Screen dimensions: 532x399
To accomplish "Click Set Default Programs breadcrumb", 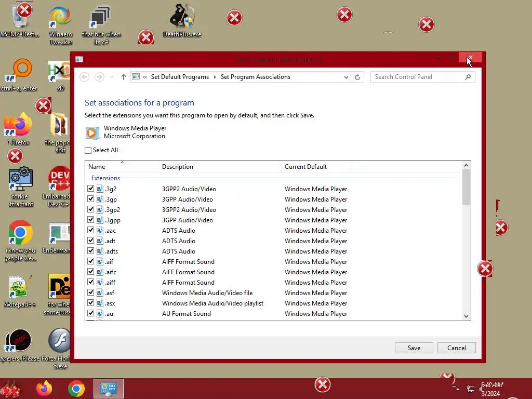I will click(180, 77).
